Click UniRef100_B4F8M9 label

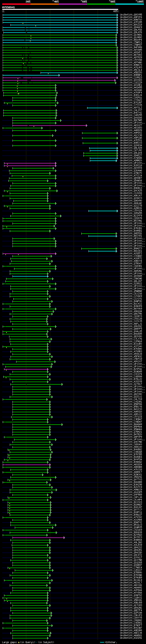[x=131, y=47]
